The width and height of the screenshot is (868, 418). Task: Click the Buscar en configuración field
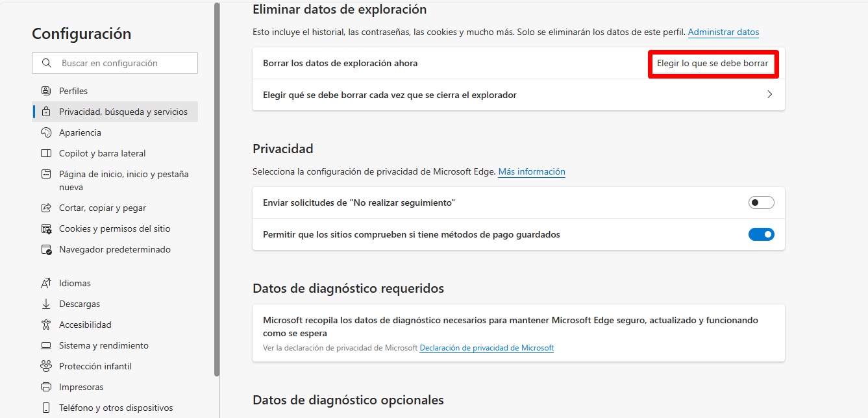[115, 63]
